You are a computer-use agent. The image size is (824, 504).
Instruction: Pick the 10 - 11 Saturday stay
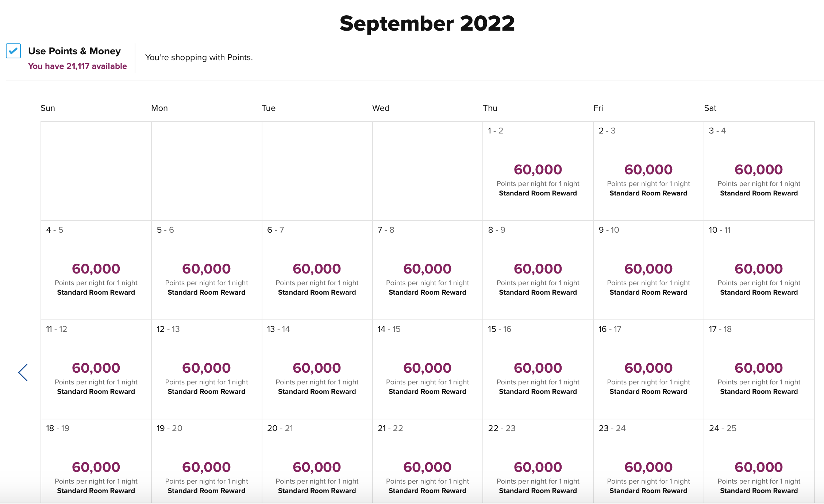point(759,270)
